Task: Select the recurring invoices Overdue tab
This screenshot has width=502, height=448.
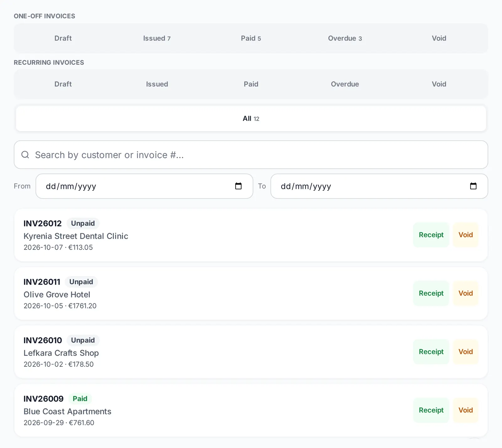Action: (x=345, y=84)
